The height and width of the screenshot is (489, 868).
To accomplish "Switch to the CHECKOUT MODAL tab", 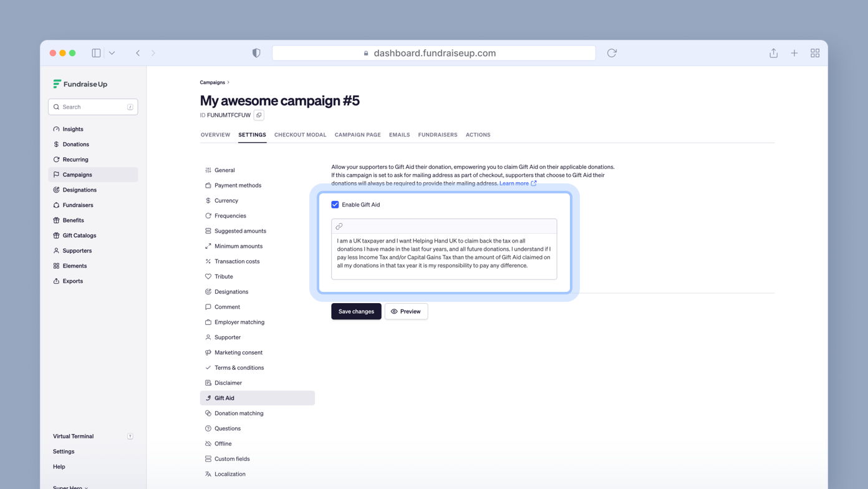I will [300, 135].
